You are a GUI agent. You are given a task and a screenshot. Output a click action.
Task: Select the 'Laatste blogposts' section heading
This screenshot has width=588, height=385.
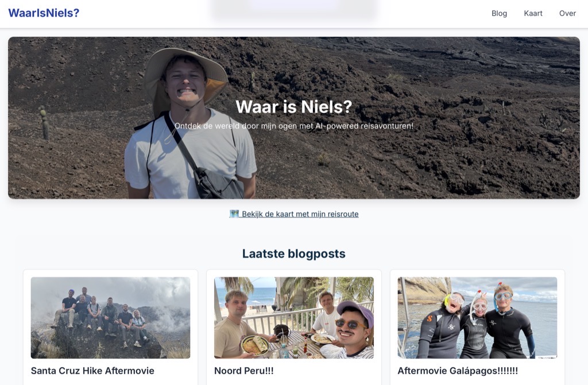point(293,254)
